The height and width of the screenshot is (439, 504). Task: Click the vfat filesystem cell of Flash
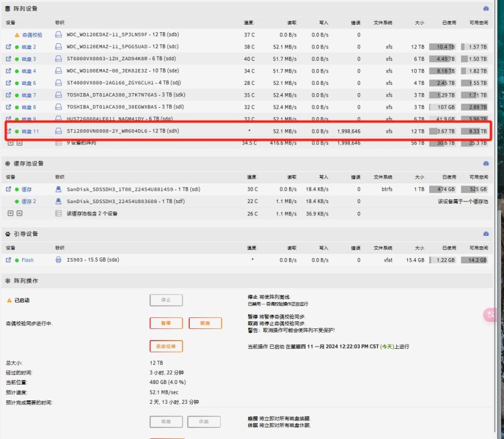[388, 260]
